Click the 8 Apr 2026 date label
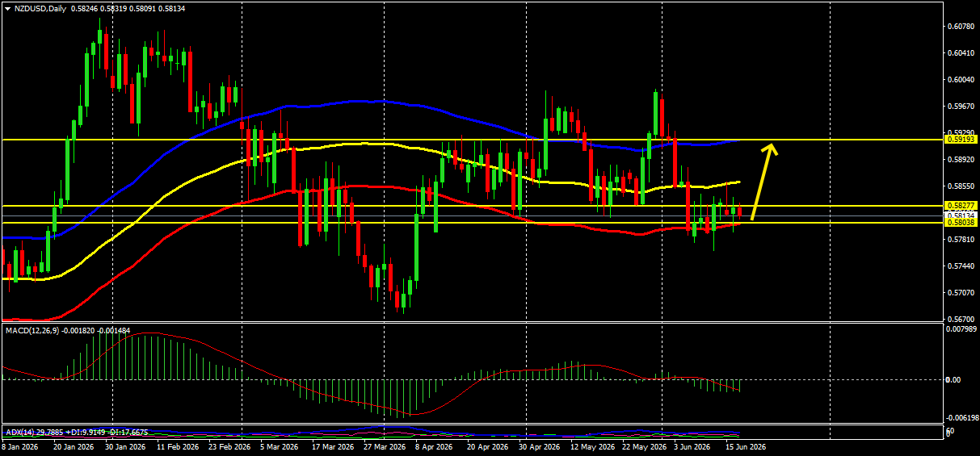Image resolution: width=980 pixels, height=456 pixels. coord(435,446)
